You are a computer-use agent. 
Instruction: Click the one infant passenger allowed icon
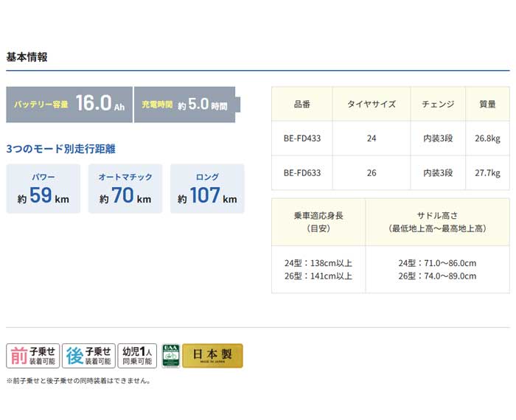coord(138,356)
